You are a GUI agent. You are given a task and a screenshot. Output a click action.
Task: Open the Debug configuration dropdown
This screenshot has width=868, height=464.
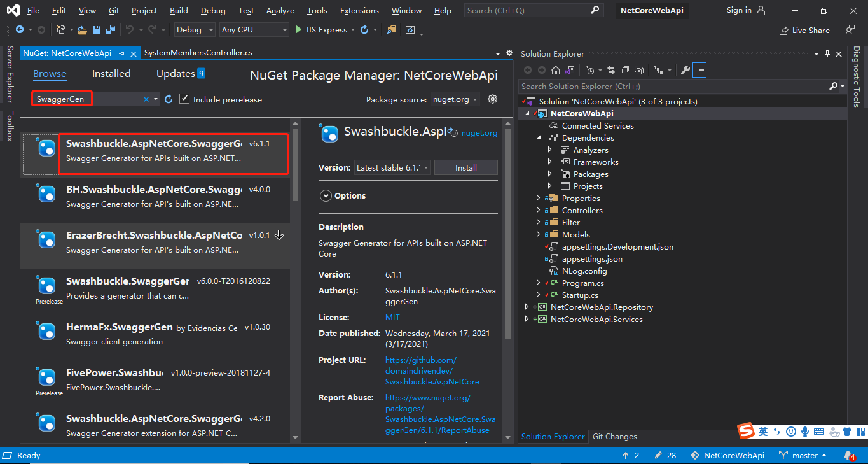[195, 30]
